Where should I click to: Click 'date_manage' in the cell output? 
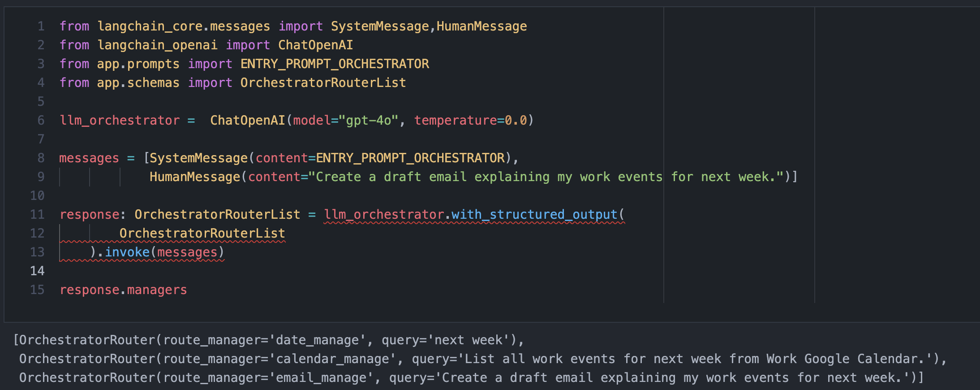pyautogui.click(x=317, y=340)
